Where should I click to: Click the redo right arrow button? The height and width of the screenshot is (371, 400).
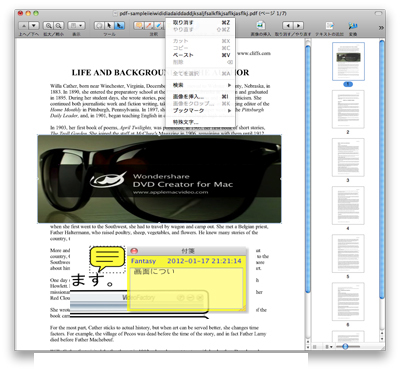[298, 25]
